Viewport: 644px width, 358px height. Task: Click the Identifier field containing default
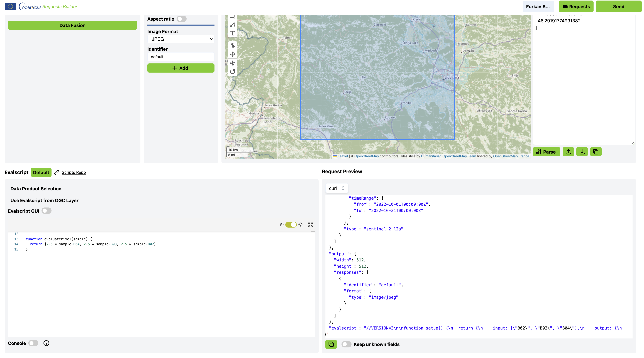click(x=181, y=57)
